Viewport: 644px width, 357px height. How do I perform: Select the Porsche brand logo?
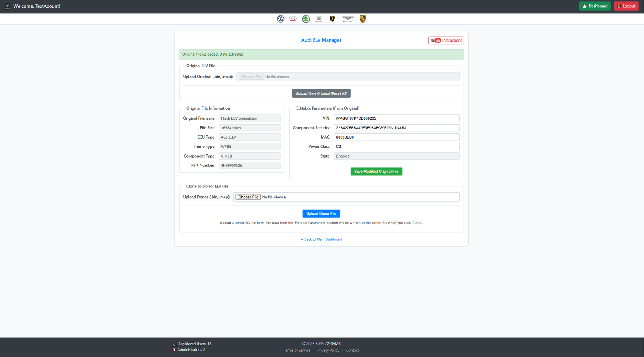[x=363, y=19]
